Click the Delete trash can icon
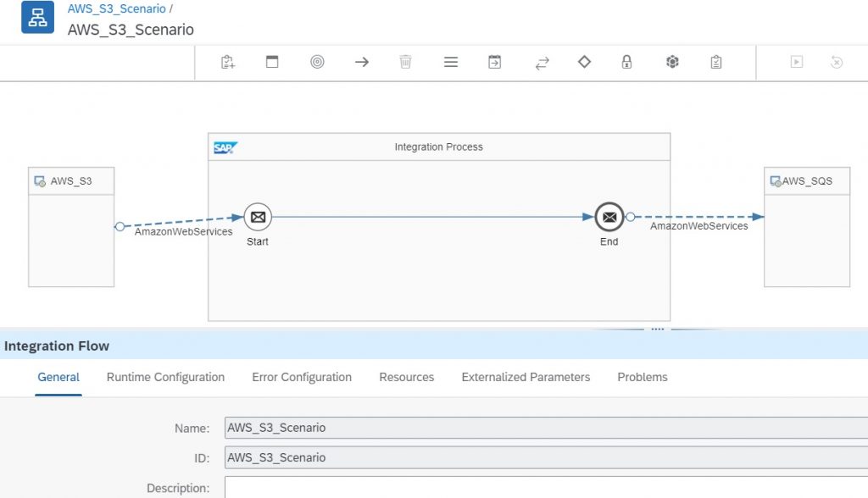This screenshot has height=498, width=868. [x=405, y=62]
